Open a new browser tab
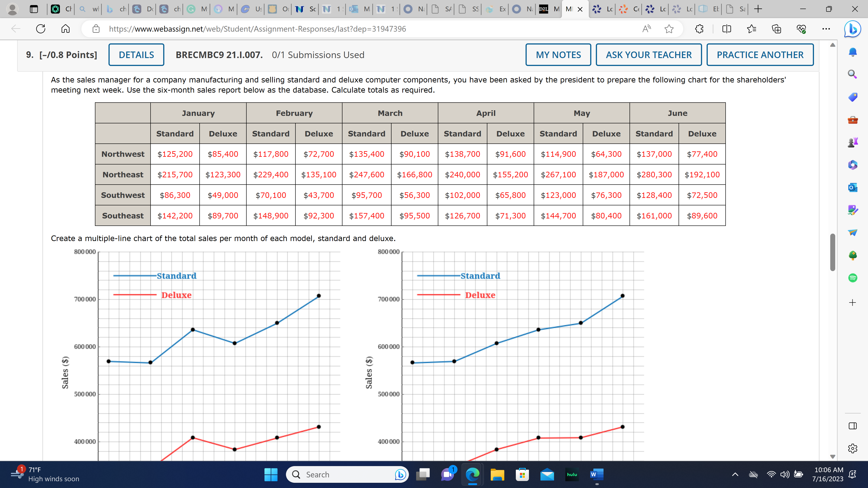The image size is (868, 488). pos(758,9)
